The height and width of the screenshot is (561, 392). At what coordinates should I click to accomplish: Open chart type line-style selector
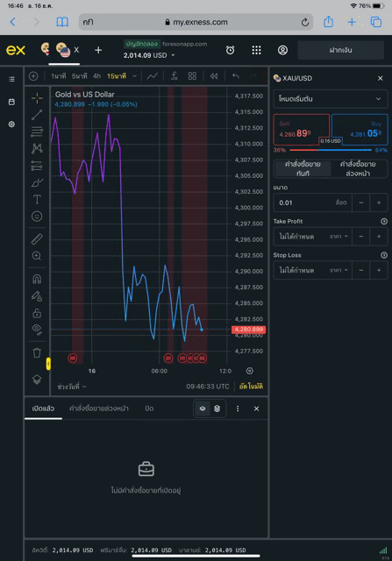pos(152,76)
